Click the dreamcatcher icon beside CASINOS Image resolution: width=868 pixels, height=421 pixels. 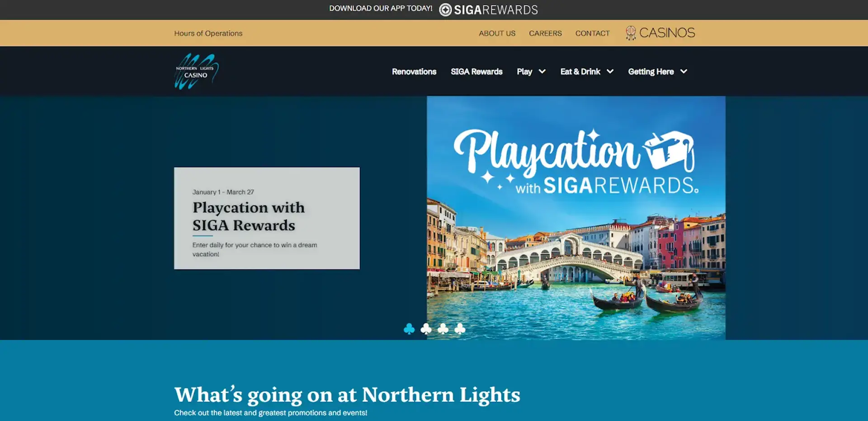coord(631,33)
